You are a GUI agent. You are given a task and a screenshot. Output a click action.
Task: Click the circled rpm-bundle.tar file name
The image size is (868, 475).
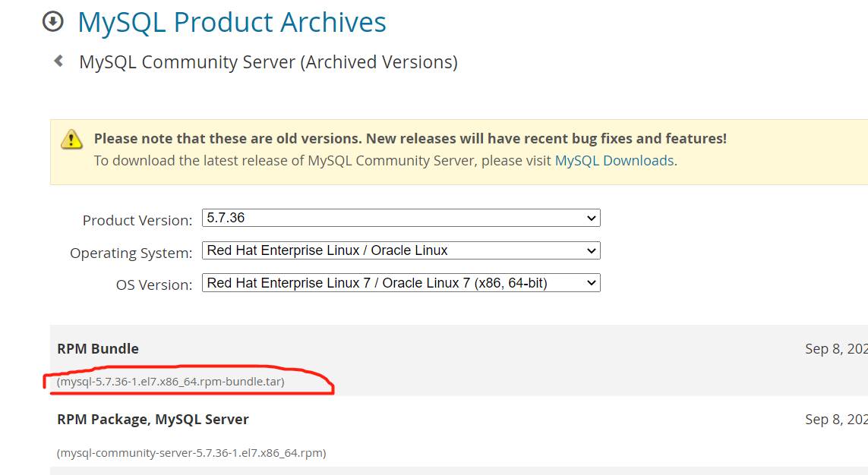tap(171, 382)
